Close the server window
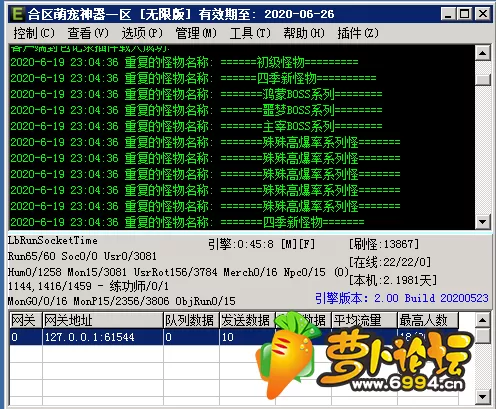496x409 pixels. [482, 14]
